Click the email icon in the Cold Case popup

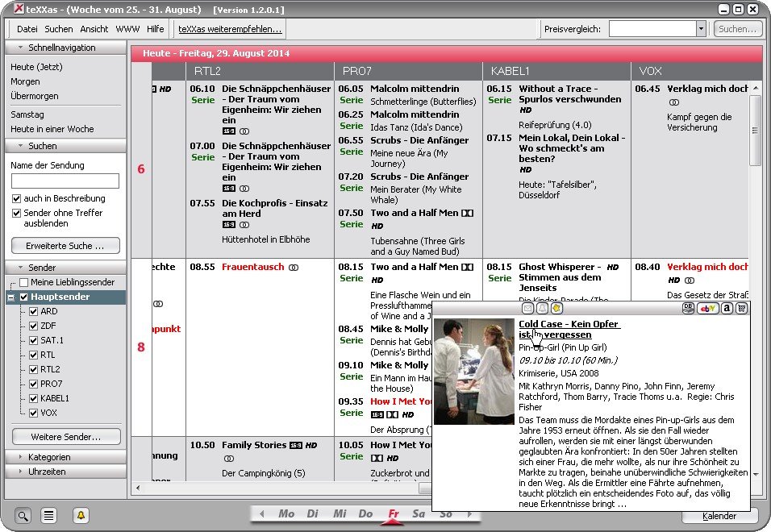coord(527,309)
